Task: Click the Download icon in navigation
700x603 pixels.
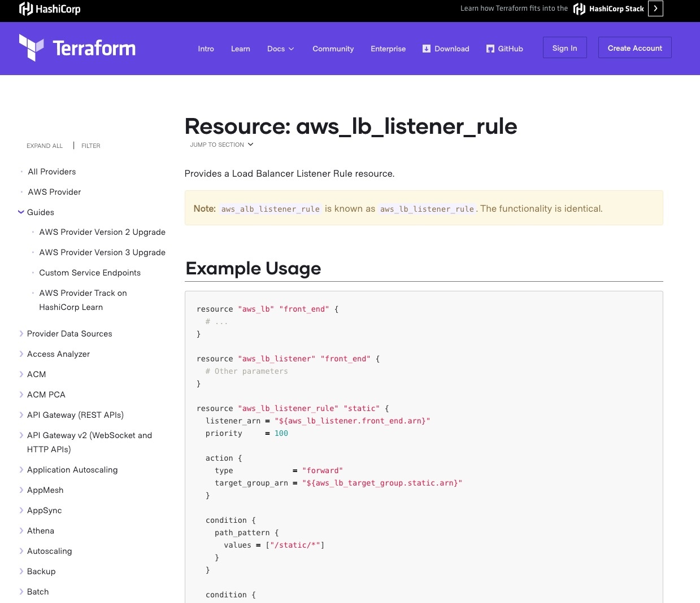Action: coord(427,49)
